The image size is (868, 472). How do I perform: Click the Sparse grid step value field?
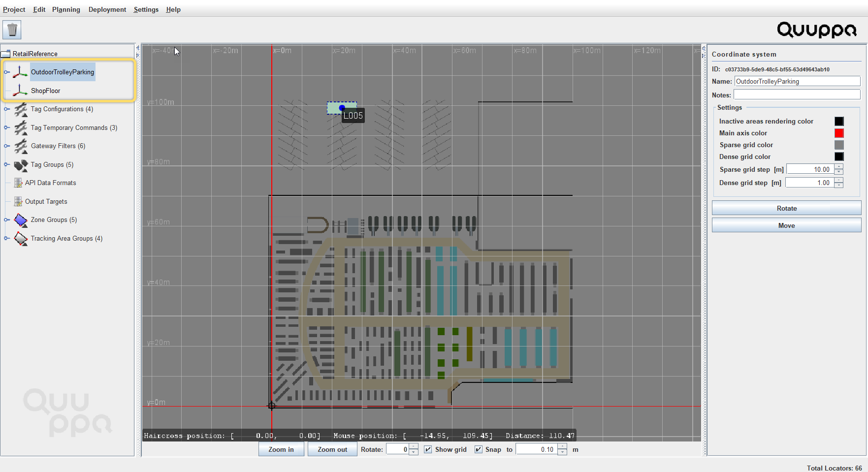(x=810, y=169)
